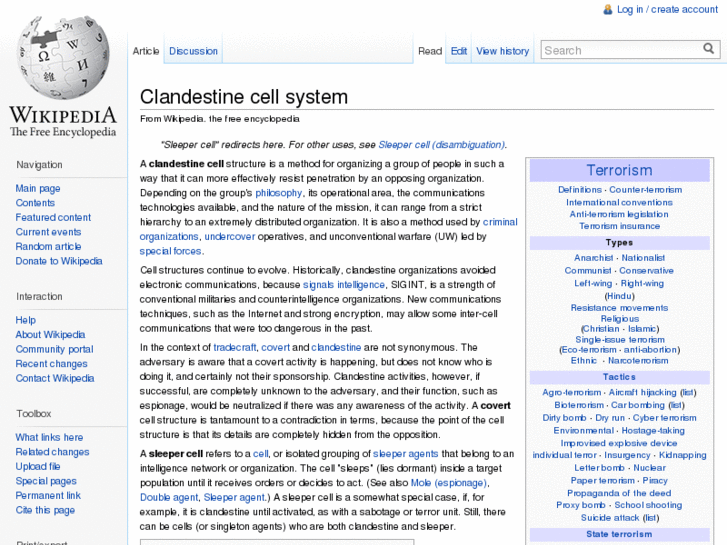Click the Wikipedia globe logo
This screenshot has height=545, width=727.
(x=63, y=58)
